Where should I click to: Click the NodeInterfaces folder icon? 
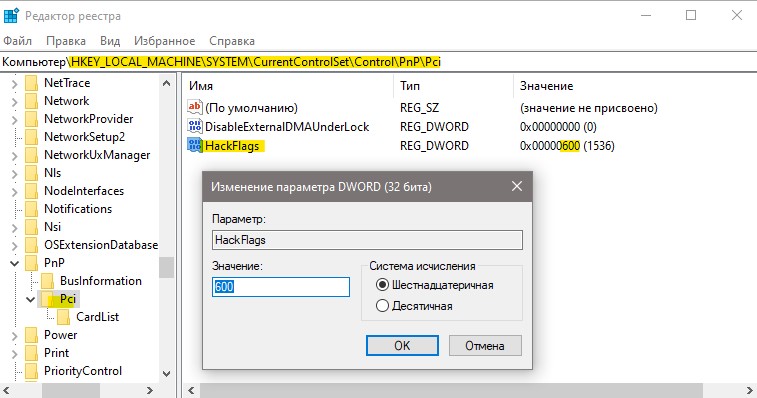click(31, 191)
